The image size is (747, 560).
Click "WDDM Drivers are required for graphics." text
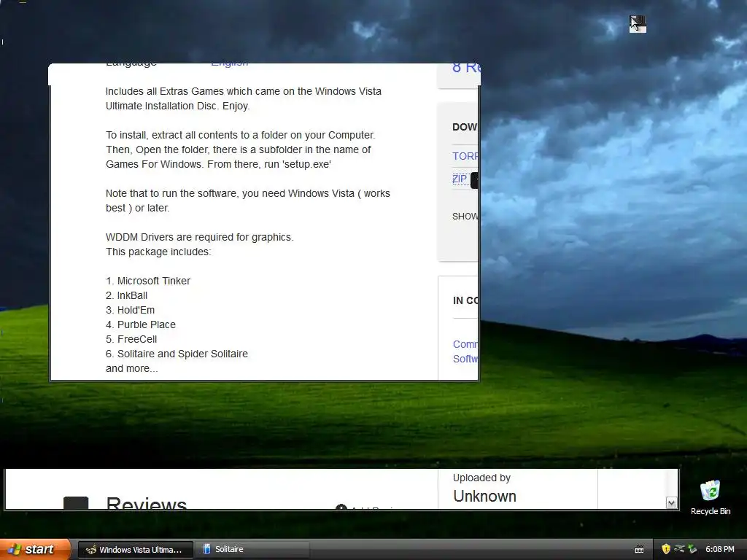point(200,237)
